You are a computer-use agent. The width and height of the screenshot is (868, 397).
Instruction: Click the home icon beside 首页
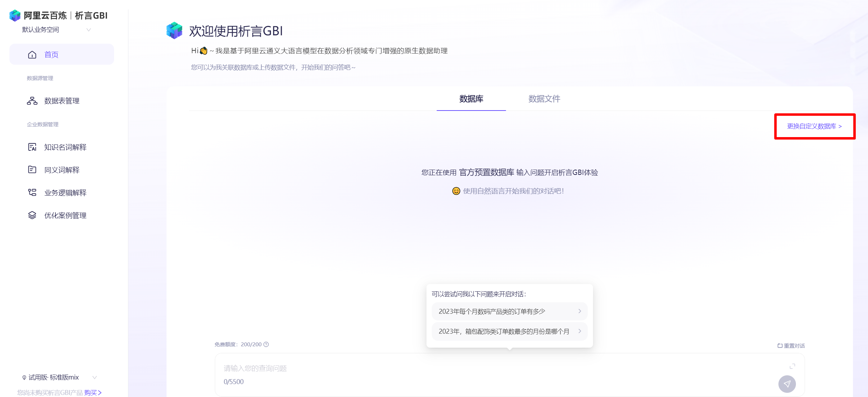32,55
